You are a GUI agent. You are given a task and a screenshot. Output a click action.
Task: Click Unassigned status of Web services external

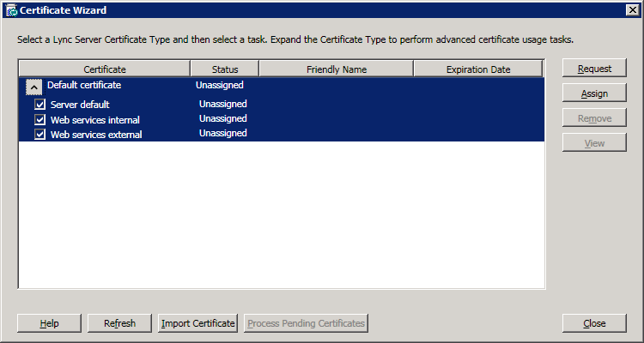[x=223, y=133]
